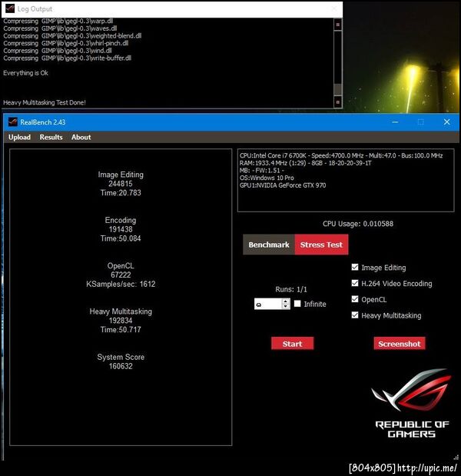Enable the Infinite runs checkbox

[297, 304]
